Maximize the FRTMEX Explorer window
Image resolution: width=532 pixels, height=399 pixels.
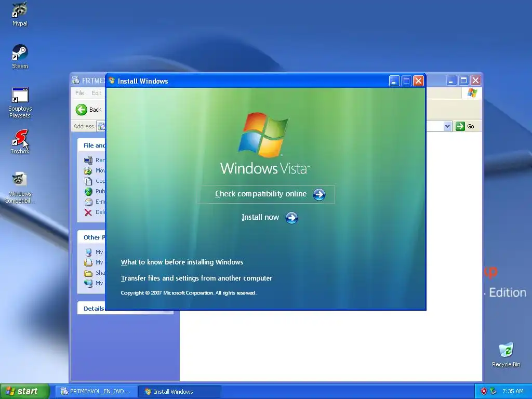[463, 81]
